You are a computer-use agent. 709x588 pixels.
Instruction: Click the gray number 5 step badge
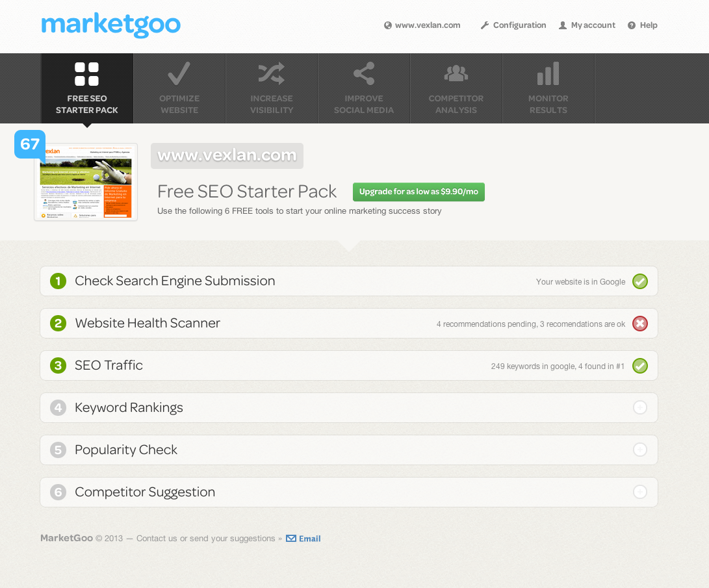tap(58, 450)
